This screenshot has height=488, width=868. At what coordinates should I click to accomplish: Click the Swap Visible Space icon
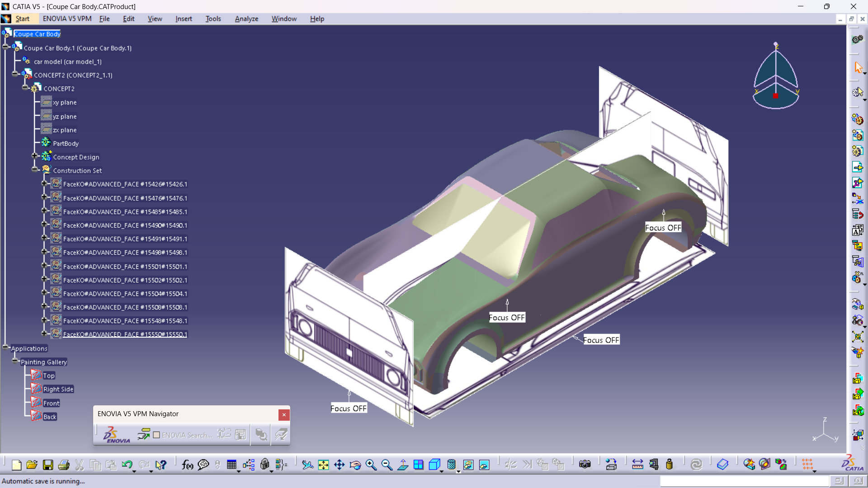[484, 465]
